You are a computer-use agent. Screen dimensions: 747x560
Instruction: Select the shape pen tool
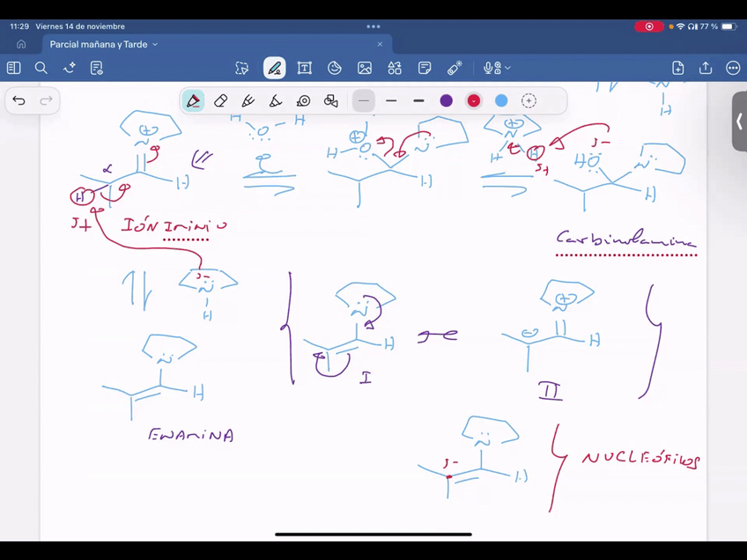tap(276, 101)
